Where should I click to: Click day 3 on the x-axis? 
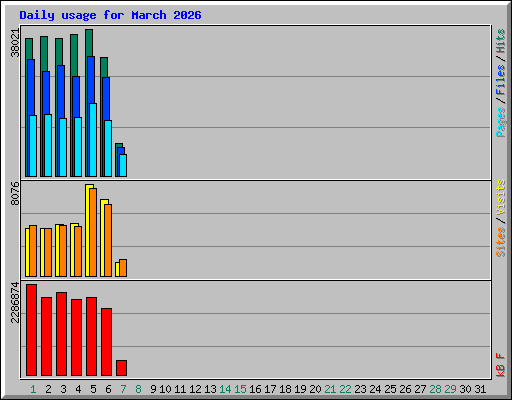[x=63, y=389]
